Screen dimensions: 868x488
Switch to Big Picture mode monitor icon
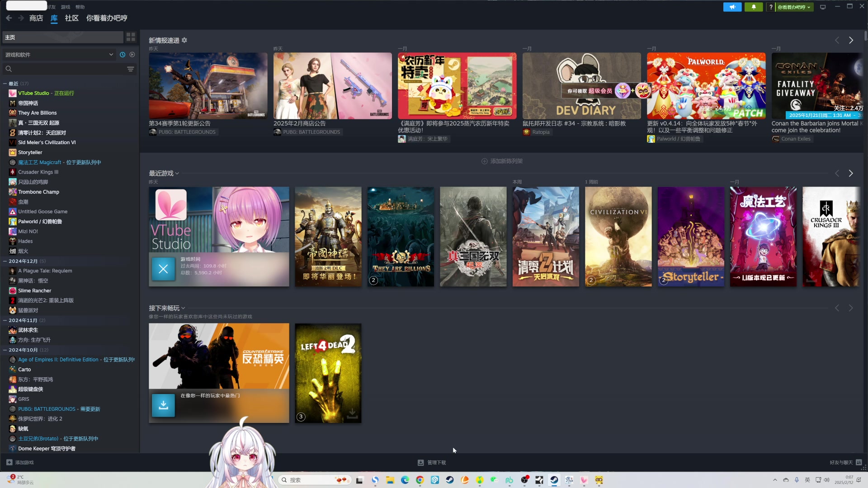(x=823, y=7)
